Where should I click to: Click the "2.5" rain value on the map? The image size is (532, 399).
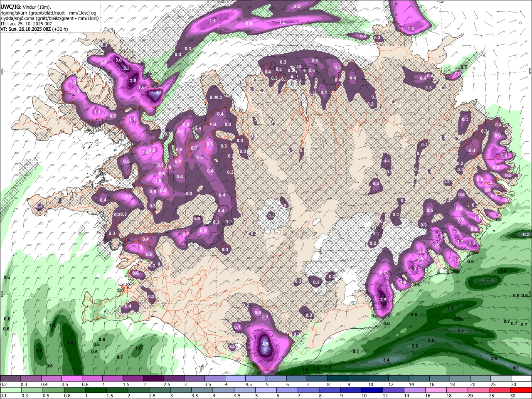(431, 340)
